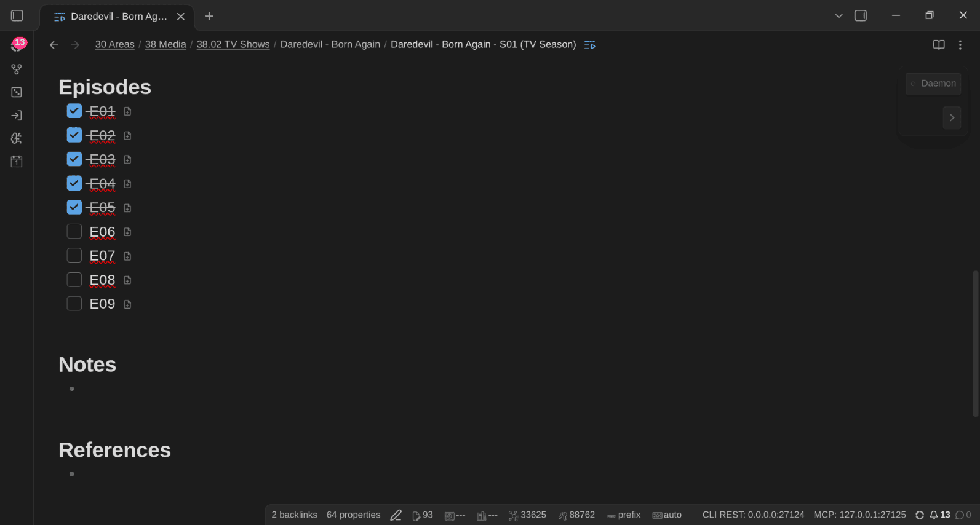Go to 30 Areas breadcrumb
Screen dimensions: 980x525
pyautogui.click(x=114, y=44)
